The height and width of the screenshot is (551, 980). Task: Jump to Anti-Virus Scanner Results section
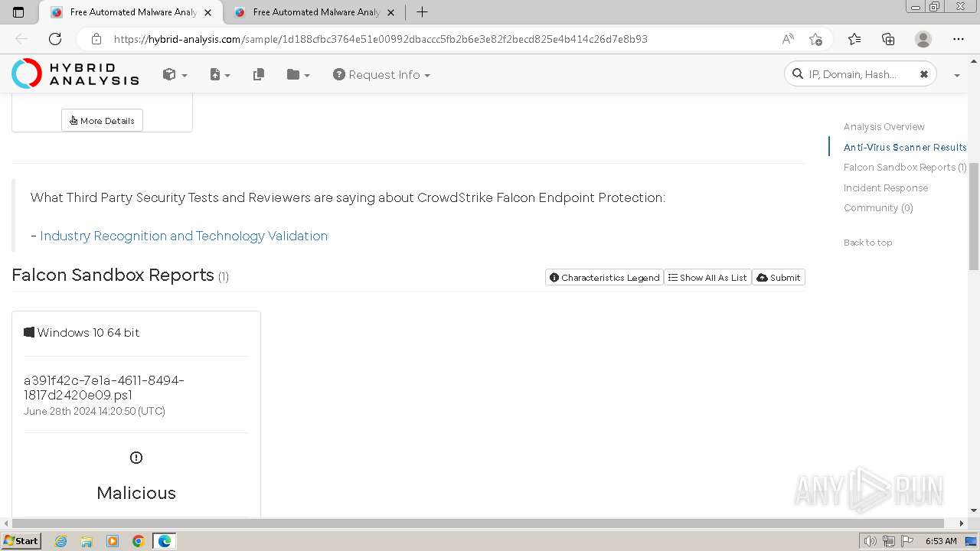tap(905, 147)
